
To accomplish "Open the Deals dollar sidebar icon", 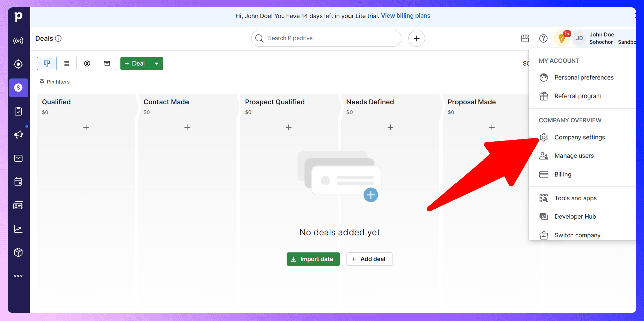I will (18, 88).
